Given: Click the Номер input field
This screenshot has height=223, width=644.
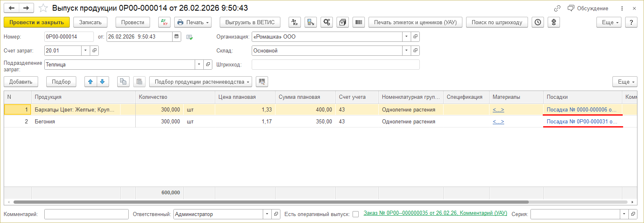Looking at the screenshot, I should tap(69, 36).
